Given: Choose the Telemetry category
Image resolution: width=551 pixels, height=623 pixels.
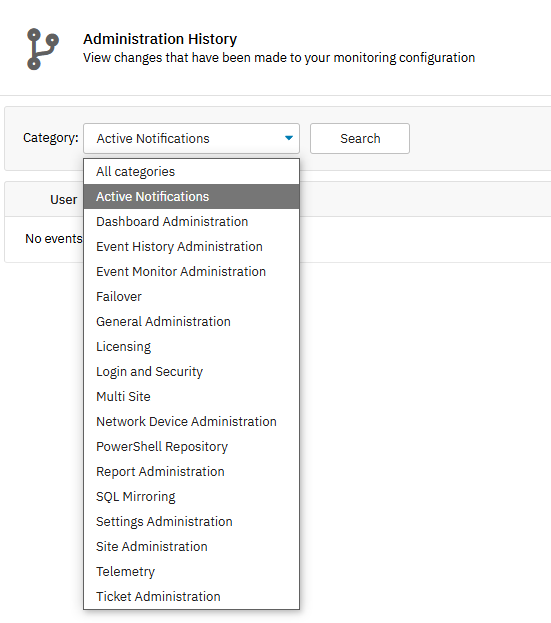Looking at the screenshot, I should click(191, 572).
